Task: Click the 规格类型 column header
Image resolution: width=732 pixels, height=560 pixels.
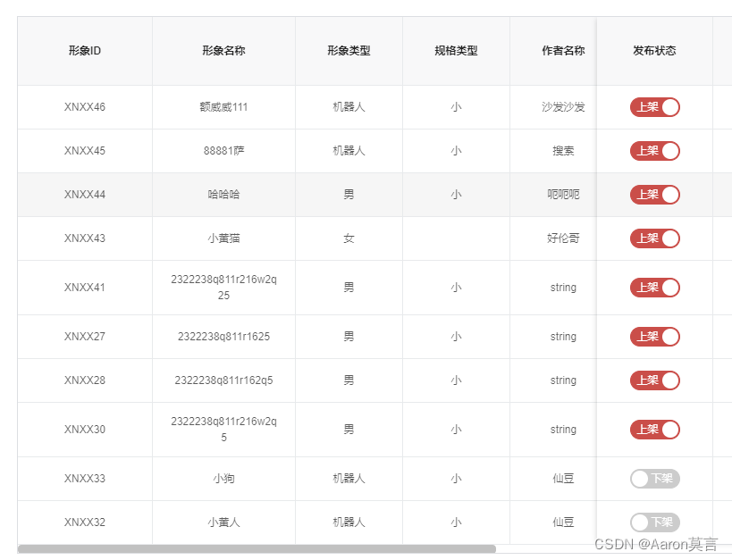Action: point(456,51)
